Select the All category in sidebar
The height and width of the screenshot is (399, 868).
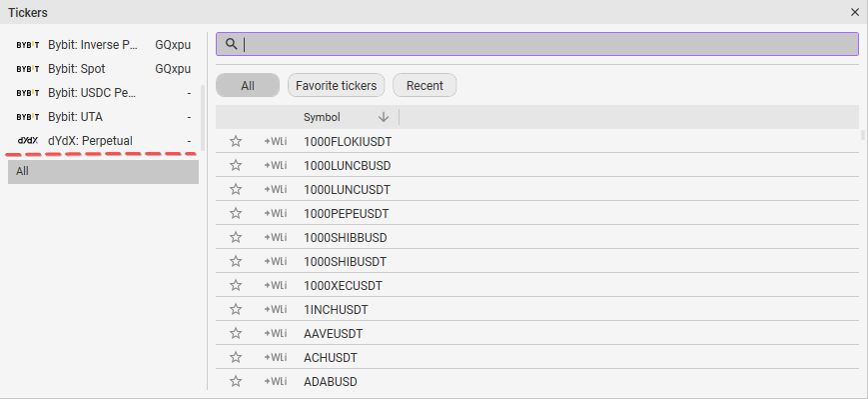coord(103,171)
